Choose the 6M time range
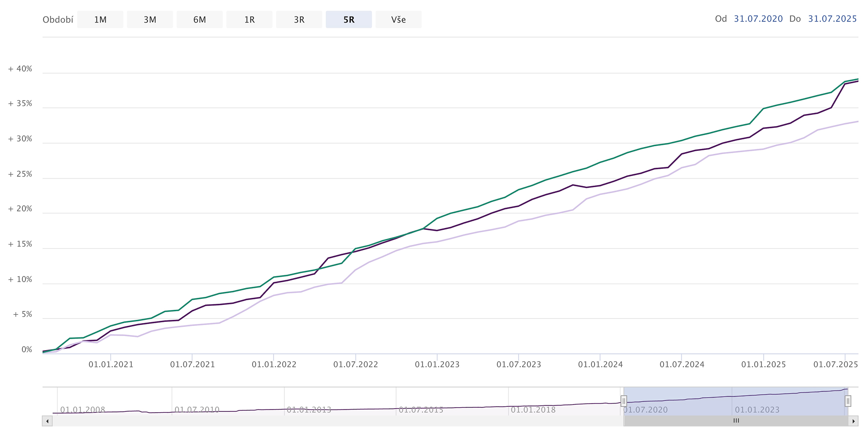The height and width of the screenshot is (427, 868). pyautogui.click(x=199, y=20)
